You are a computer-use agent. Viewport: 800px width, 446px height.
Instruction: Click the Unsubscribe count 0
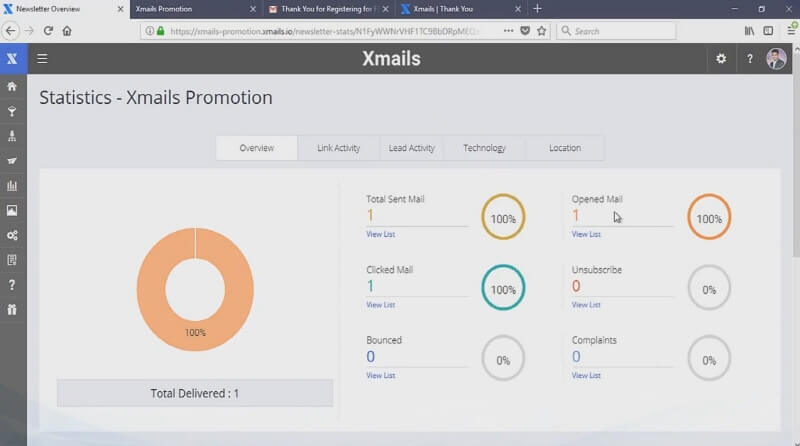pyautogui.click(x=576, y=286)
